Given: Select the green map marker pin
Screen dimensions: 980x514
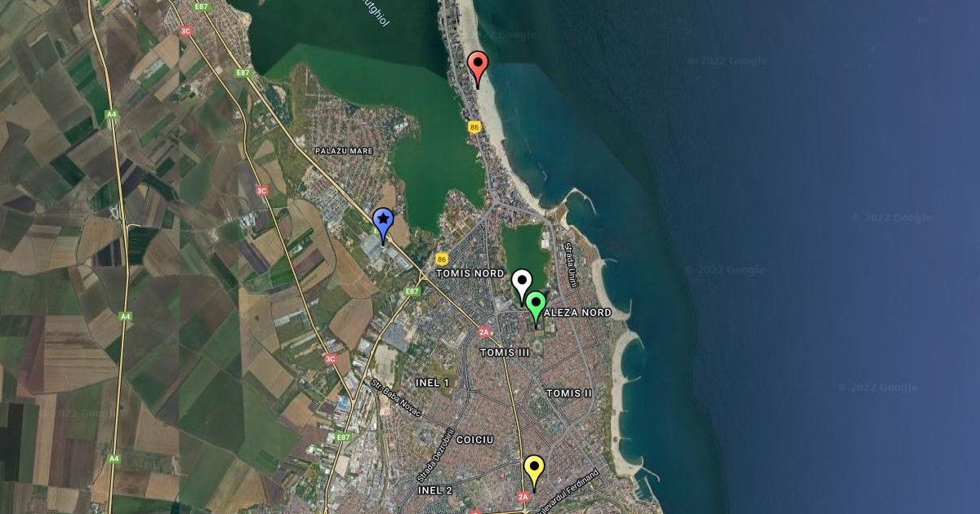Looking at the screenshot, I should 536,309.
